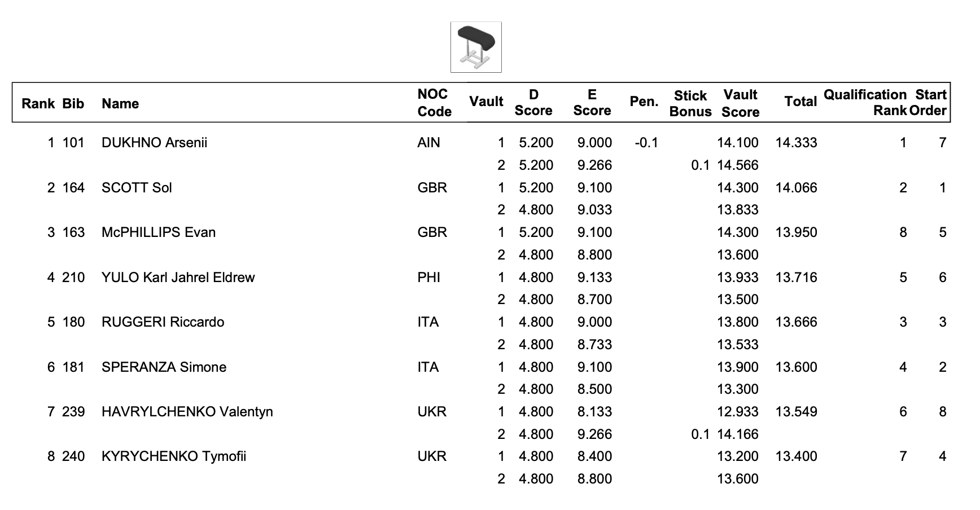Click the Name column header

point(120,104)
